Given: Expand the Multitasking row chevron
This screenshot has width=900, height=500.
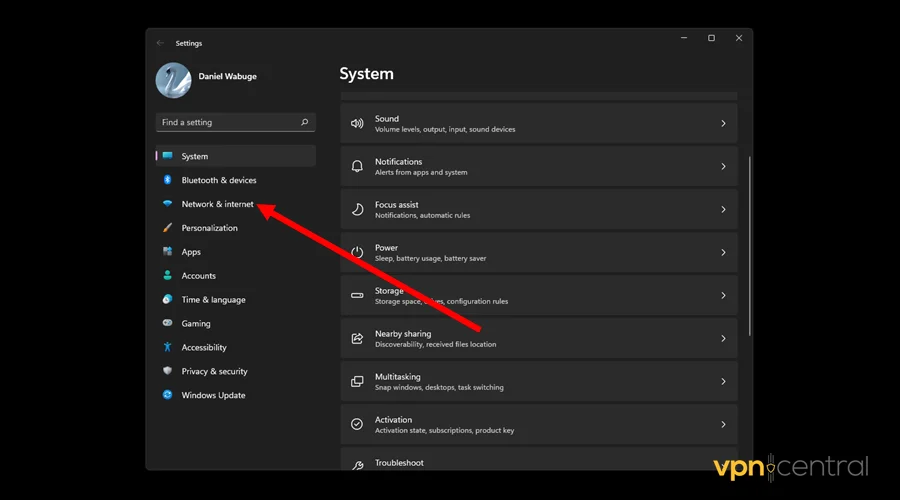Looking at the screenshot, I should [x=723, y=382].
